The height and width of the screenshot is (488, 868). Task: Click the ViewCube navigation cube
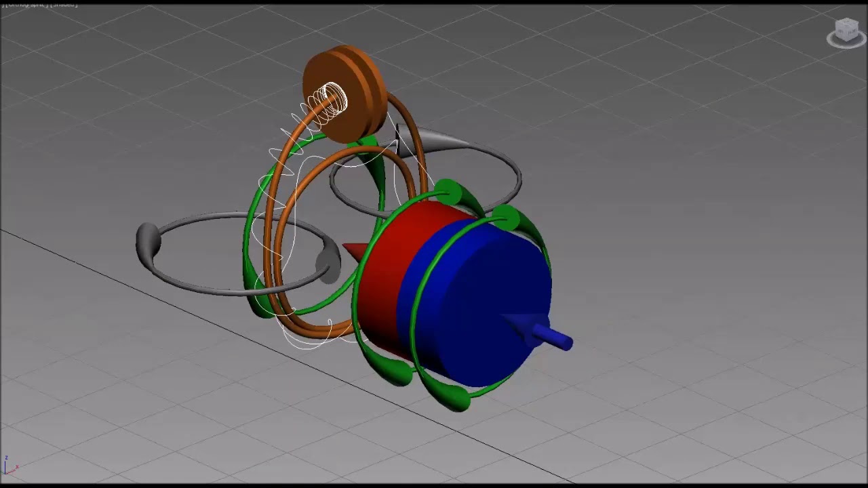click(x=847, y=29)
